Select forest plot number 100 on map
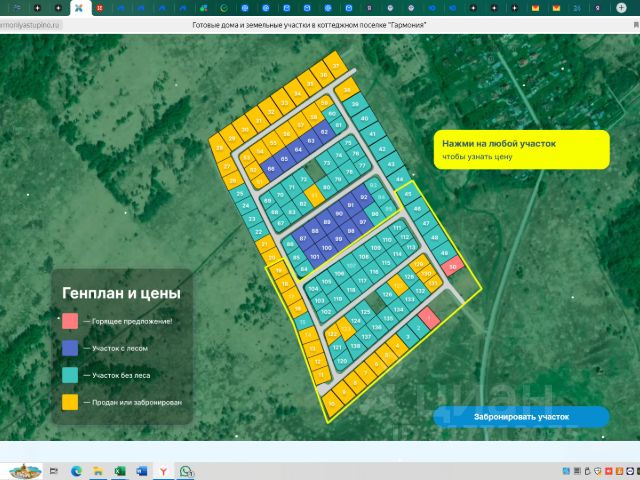This screenshot has height=480, width=640. tap(326, 247)
